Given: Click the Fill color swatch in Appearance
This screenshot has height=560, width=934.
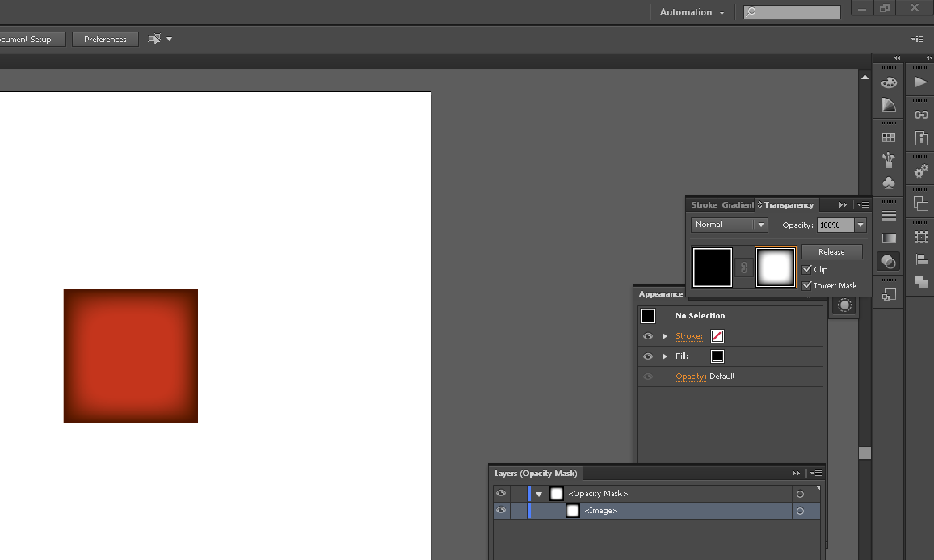Looking at the screenshot, I should pos(717,356).
